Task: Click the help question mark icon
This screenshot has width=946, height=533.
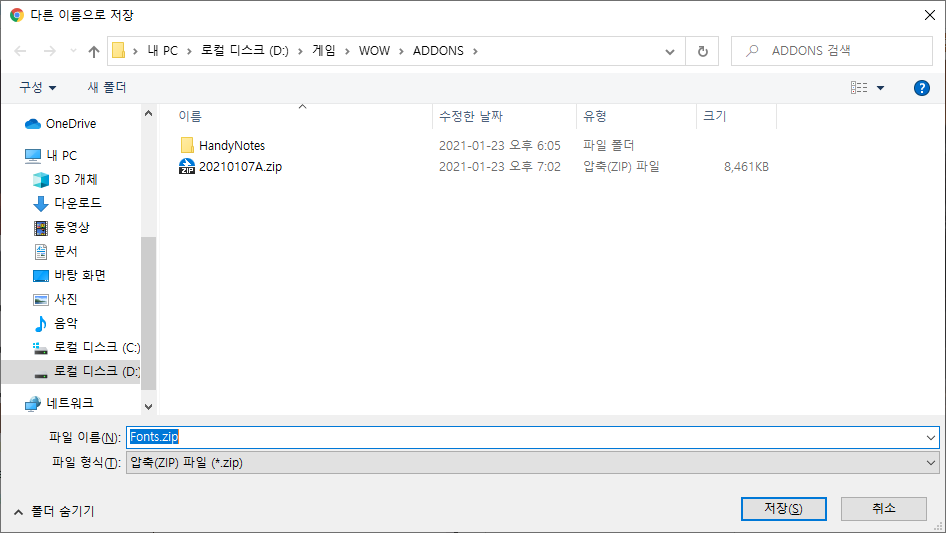Action: (x=922, y=88)
